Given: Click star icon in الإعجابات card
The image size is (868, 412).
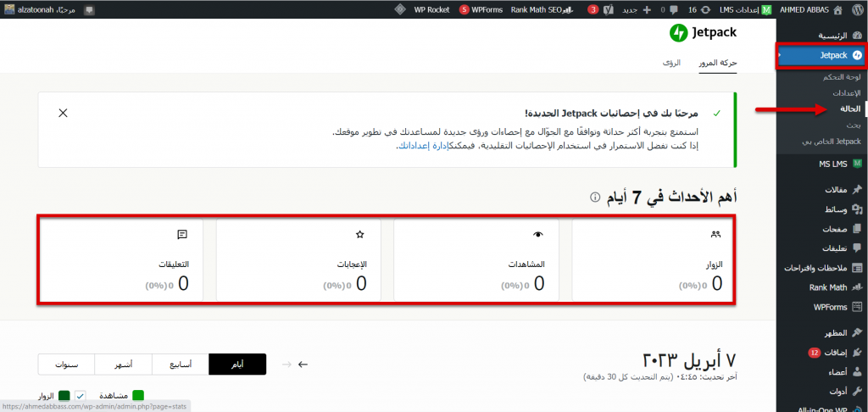Looking at the screenshot, I should tap(359, 234).
